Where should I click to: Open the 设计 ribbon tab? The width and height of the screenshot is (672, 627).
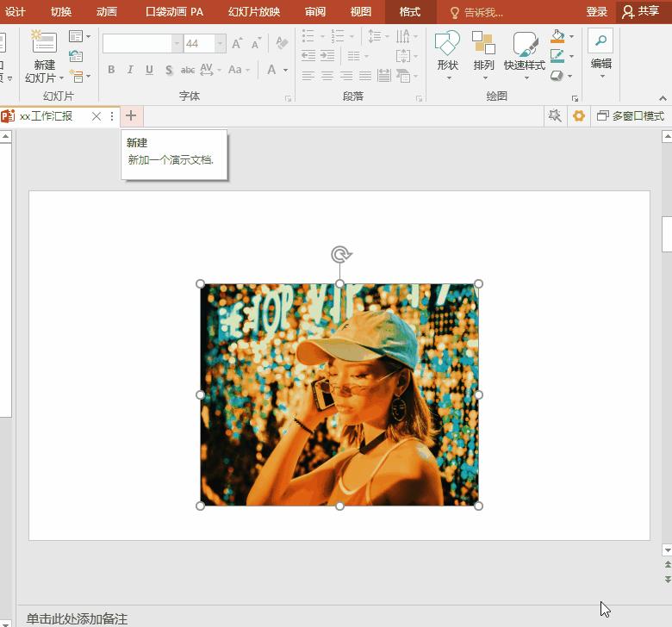pos(16,11)
